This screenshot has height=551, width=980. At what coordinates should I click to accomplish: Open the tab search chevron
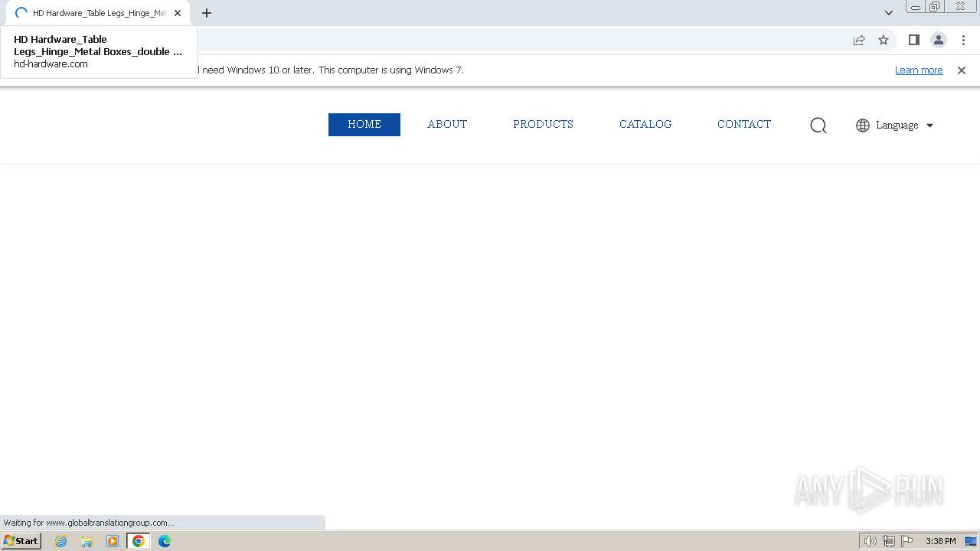tap(889, 13)
